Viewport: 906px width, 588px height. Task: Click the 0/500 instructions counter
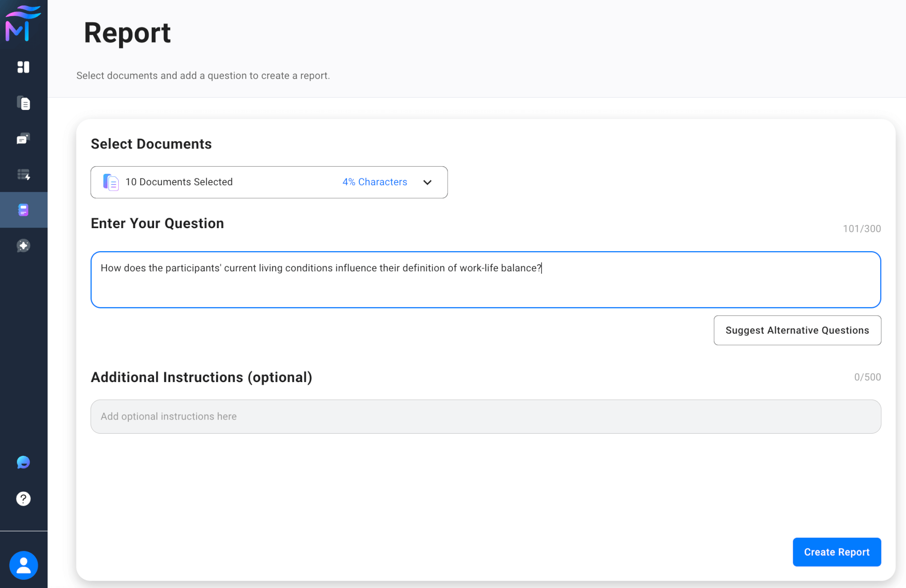coord(867,377)
